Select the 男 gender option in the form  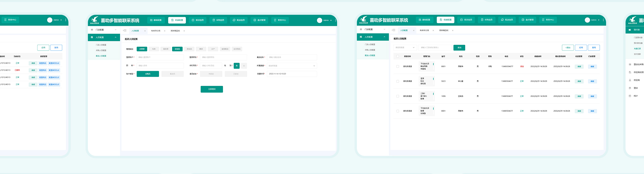point(236,66)
